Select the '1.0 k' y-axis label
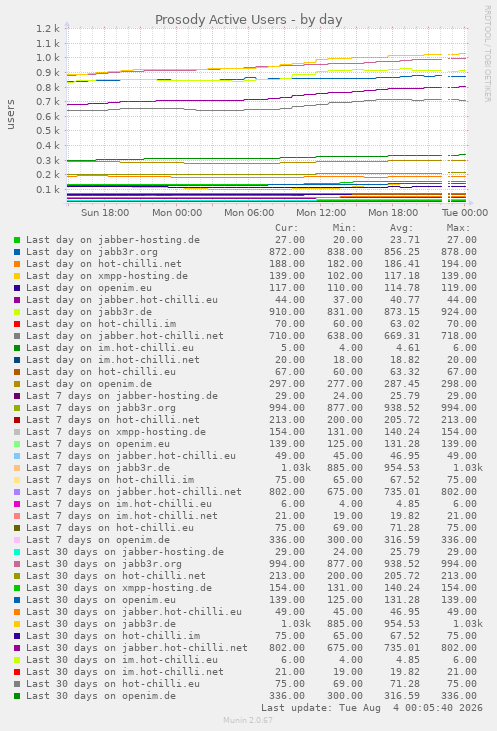The width and height of the screenshot is (497, 731). pyautogui.click(x=48, y=58)
